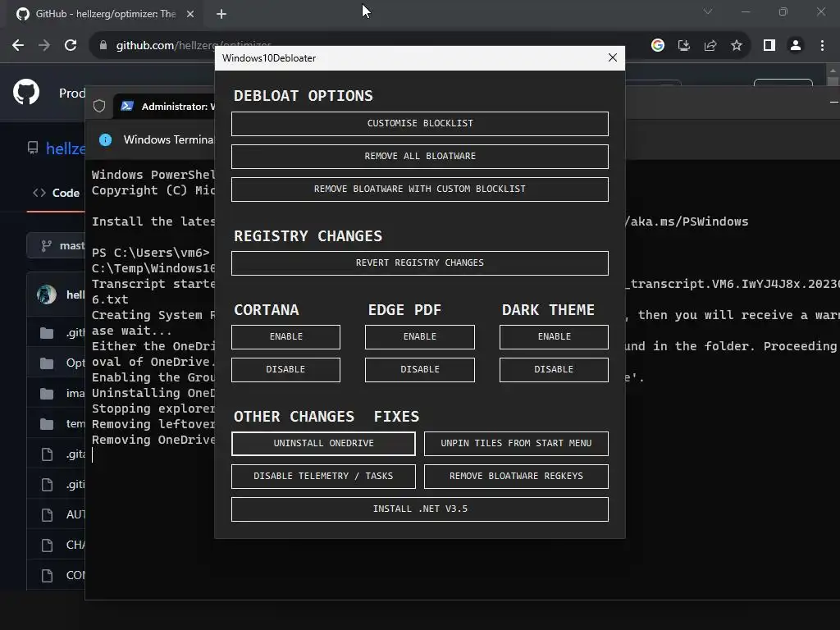Image resolution: width=840 pixels, height=630 pixels.
Task: Disable Edge PDF
Action: pyautogui.click(x=419, y=369)
